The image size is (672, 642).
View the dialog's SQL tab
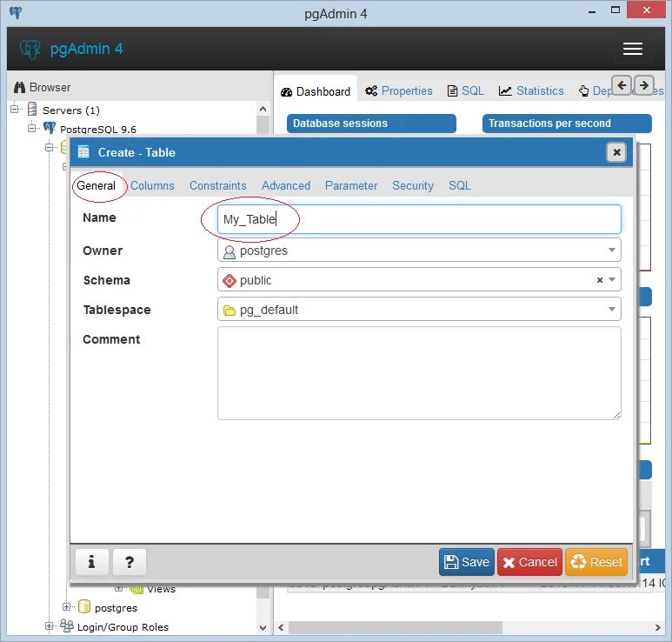point(459,185)
